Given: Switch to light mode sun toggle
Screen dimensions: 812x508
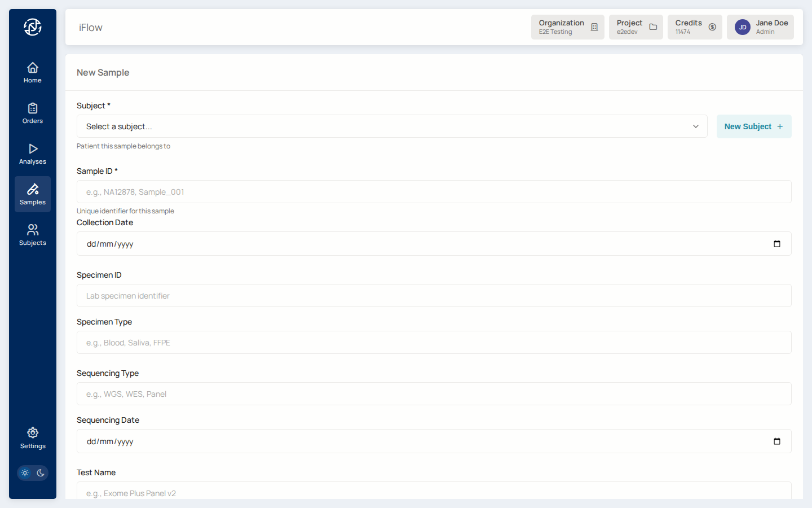Looking at the screenshot, I should (25, 473).
